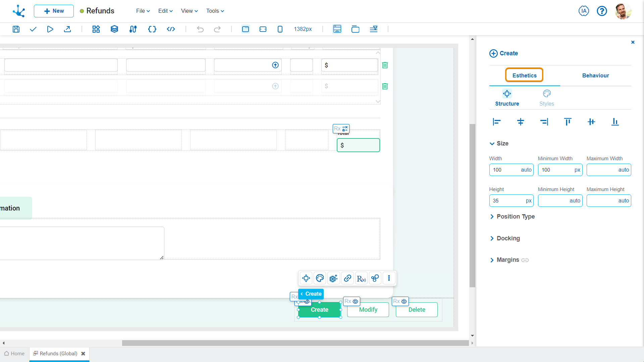
Task: Toggle the Behaviour tab
Action: tap(596, 75)
